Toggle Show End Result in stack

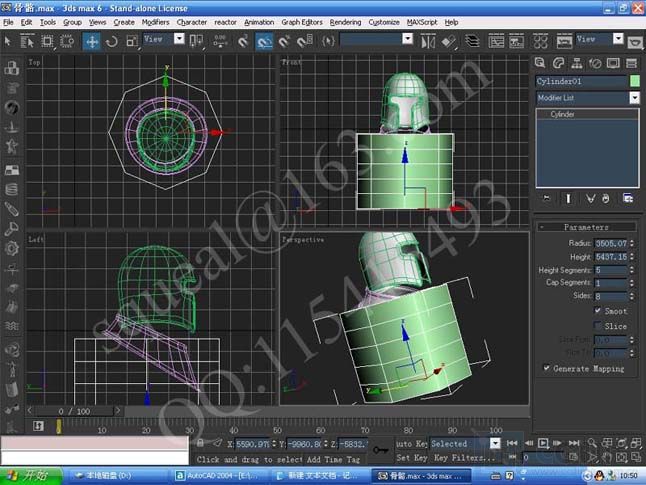coord(568,198)
